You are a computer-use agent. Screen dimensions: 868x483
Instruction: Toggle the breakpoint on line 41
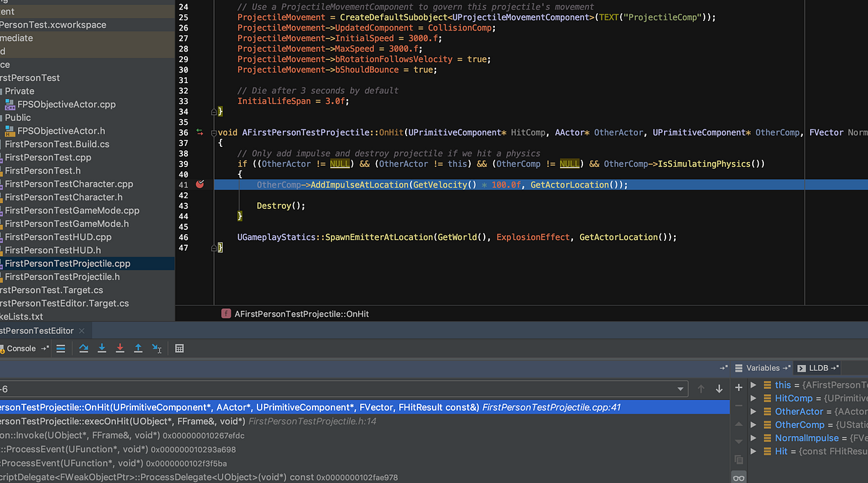(200, 184)
